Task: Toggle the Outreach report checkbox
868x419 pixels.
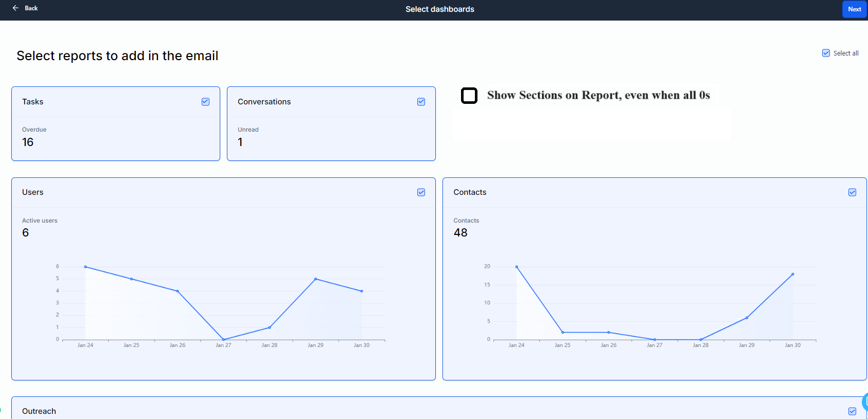Action: [x=852, y=411]
